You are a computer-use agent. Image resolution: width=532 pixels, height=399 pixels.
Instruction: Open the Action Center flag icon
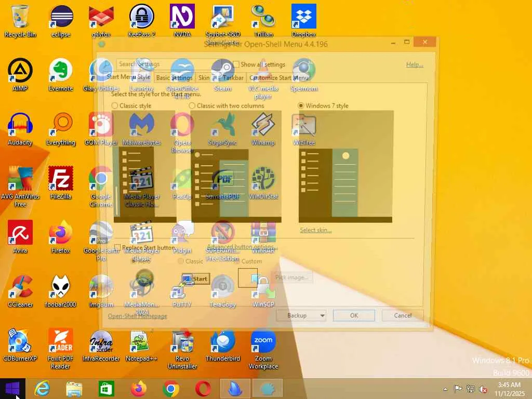coord(458,389)
